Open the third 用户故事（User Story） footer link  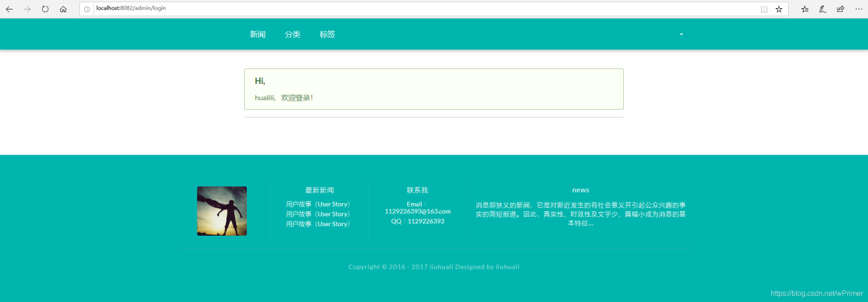(x=319, y=223)
